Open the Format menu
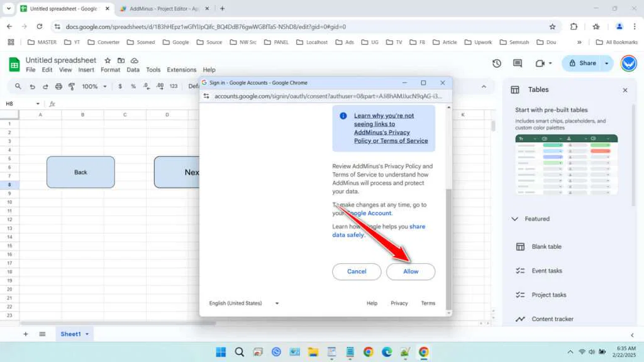Viewport: 644px width, 362px height. point(110,70)
